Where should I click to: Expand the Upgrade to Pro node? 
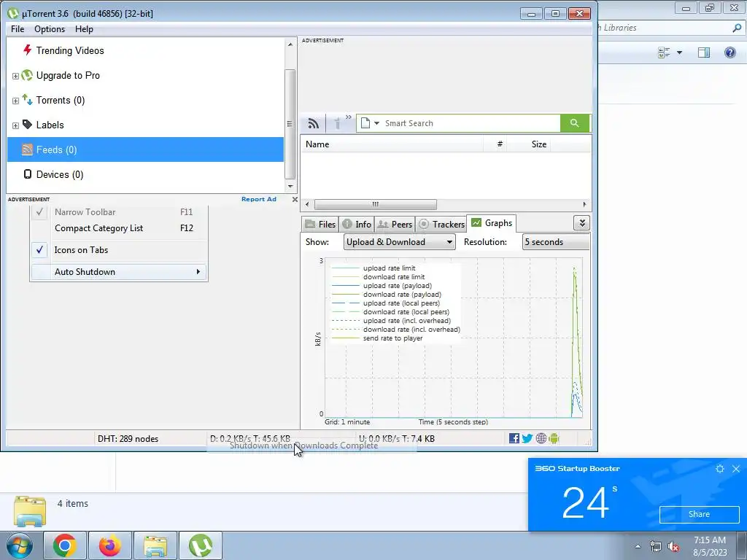tap(15, 76)
